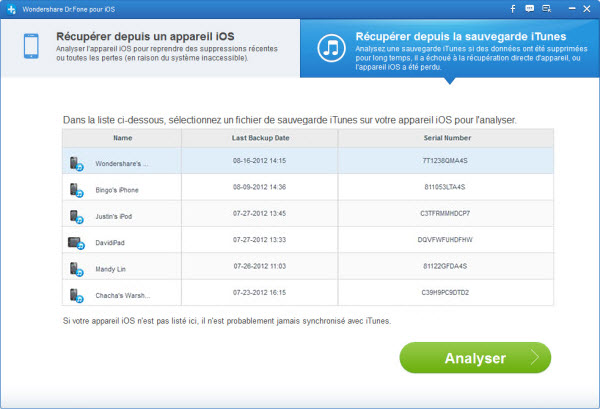600x409 pixels.
Task: Switch to Récupérer depuis un appareil iOS tab
Action: pos(150,48)
